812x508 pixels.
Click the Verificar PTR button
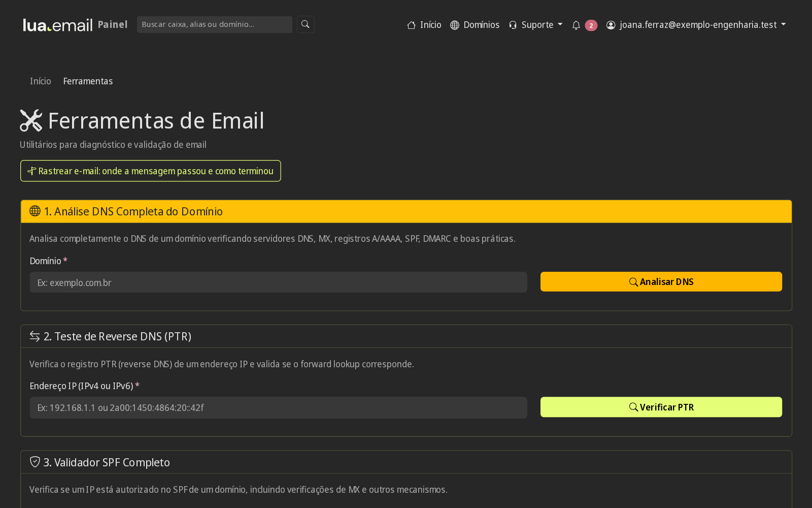[661, 407]
